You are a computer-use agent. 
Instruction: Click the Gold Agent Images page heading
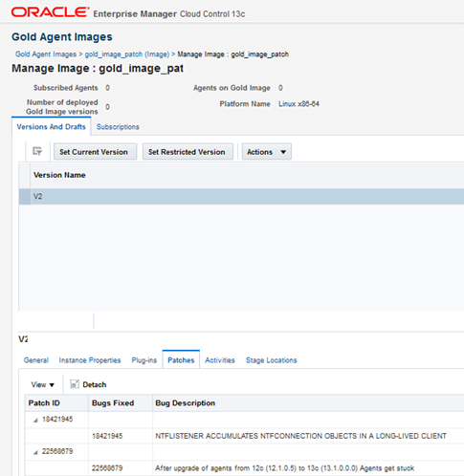click(62, 37)
